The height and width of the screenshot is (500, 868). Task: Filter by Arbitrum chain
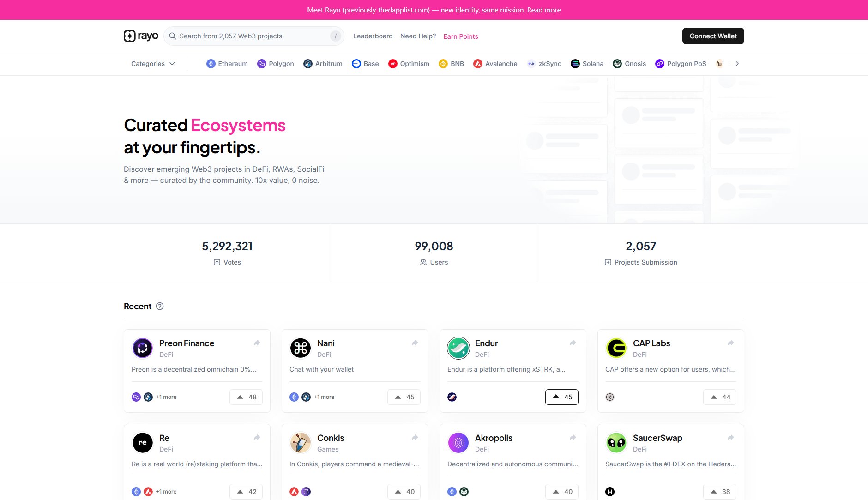pyautogui.click(x=323, y=64)
